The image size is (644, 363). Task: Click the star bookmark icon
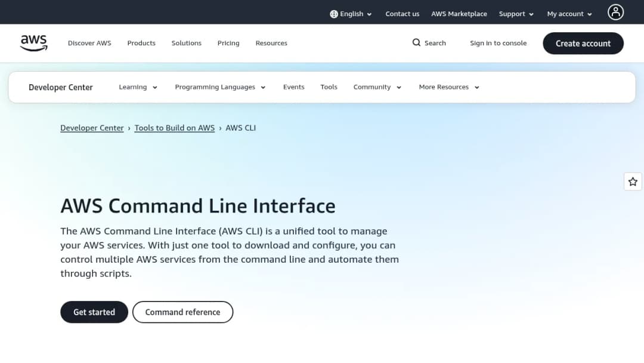point(633,181)
